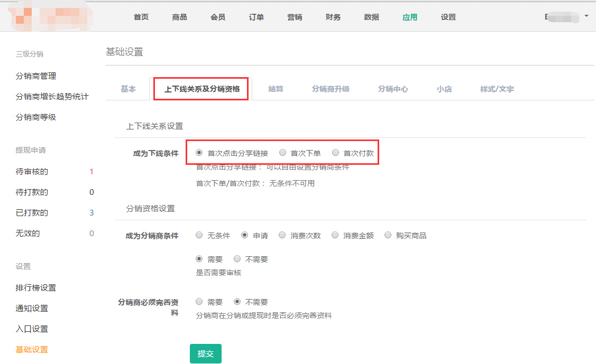Viewport: 596px width, 364px height.
Task: Open 分销商增长趋势统计 page
Action: click(x=52, y=97)
